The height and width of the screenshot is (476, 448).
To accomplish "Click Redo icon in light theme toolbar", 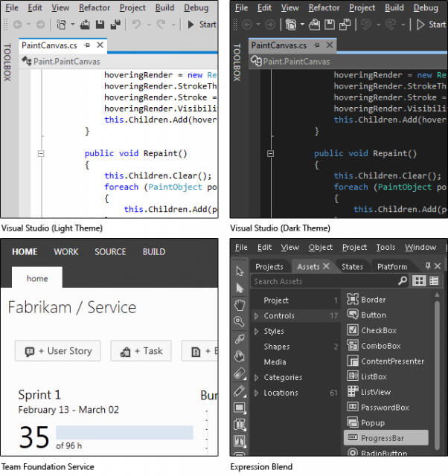I will pos(161,24).
